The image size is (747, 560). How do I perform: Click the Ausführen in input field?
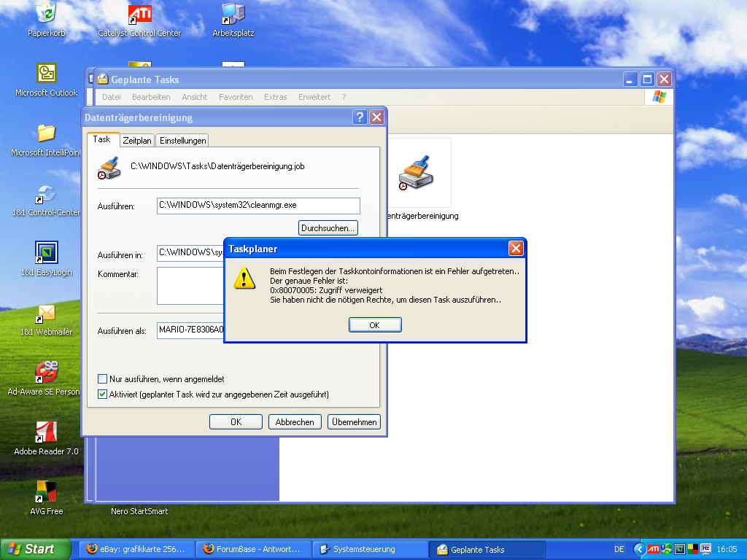190,253
